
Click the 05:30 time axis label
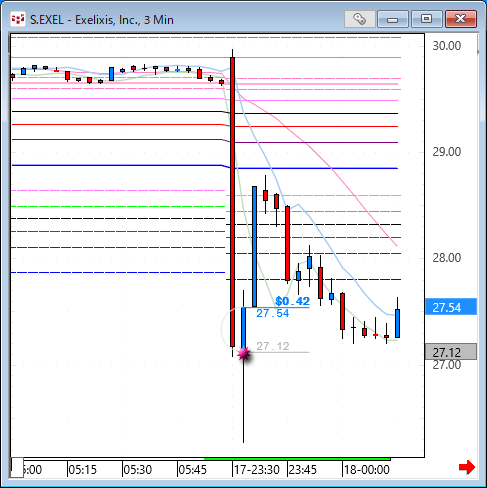[138, 470]
